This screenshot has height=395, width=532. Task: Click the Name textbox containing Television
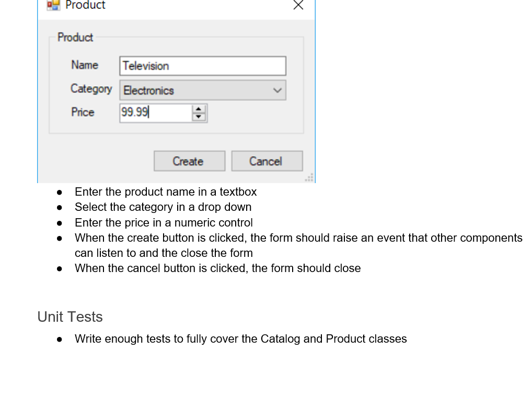pyautogui.click(x=203, y=66)
